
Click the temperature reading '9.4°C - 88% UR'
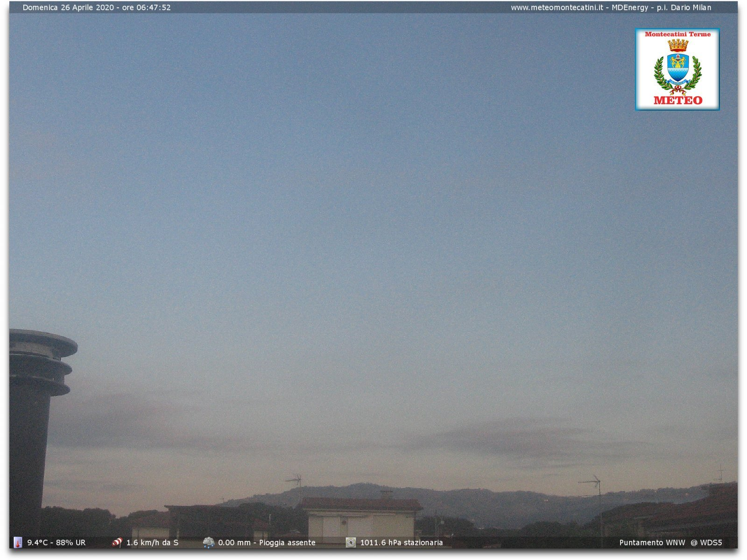[56, 543]
